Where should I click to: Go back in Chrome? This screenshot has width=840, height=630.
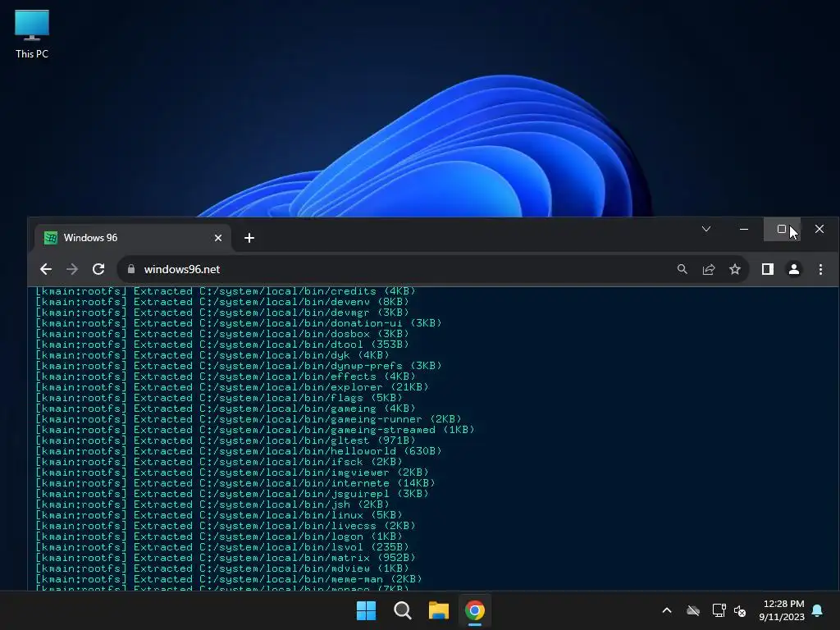pos(46,269)
